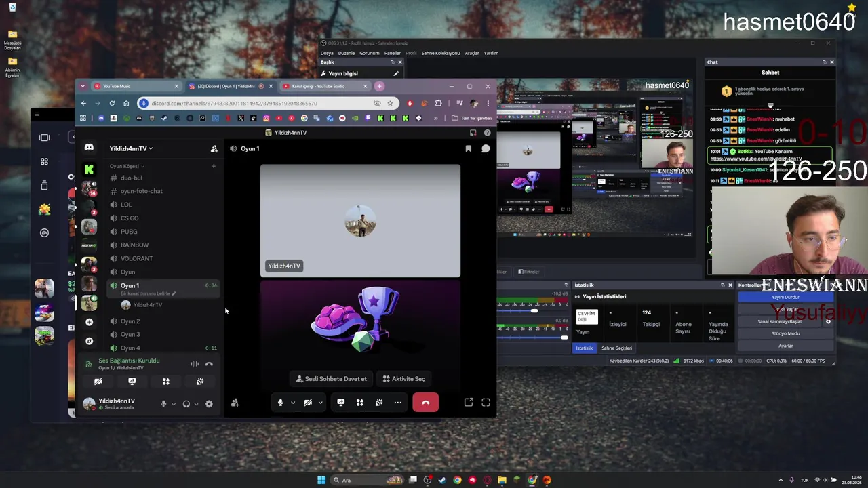
Task: Open Discord help question mark icon
Action: (487, 133)
